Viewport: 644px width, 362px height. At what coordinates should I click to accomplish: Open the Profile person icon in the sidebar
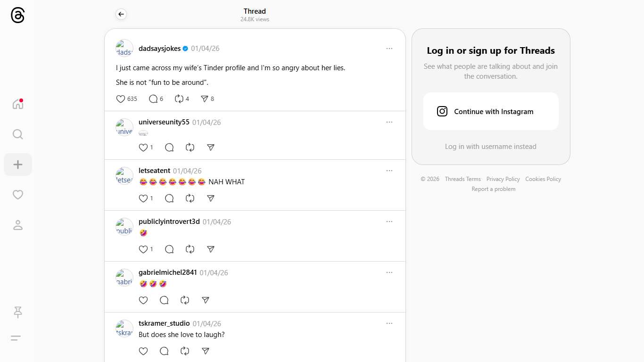17,225
